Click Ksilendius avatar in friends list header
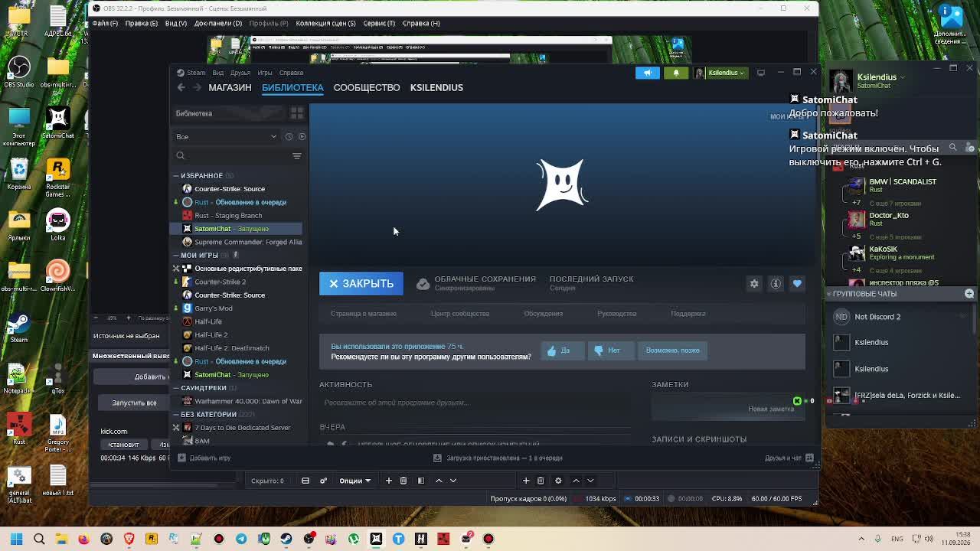The height and width of the screenshot is (551, 980). (x=841, y=80)
